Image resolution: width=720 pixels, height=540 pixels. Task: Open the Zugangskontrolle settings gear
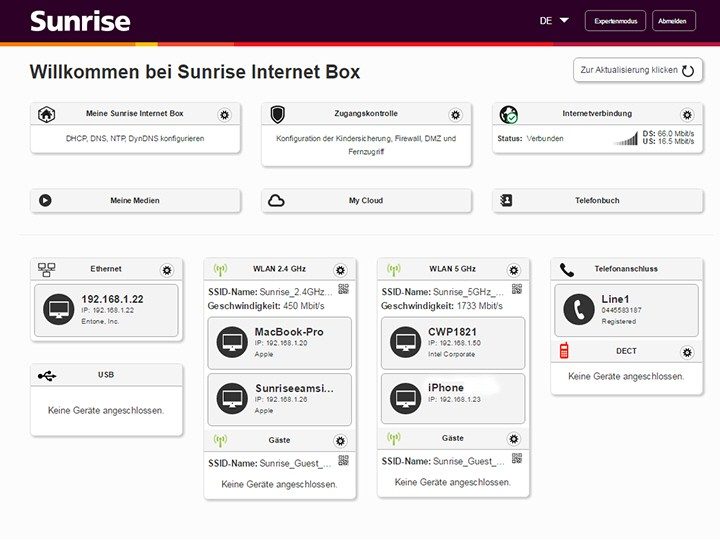click(x=456, y=115)
